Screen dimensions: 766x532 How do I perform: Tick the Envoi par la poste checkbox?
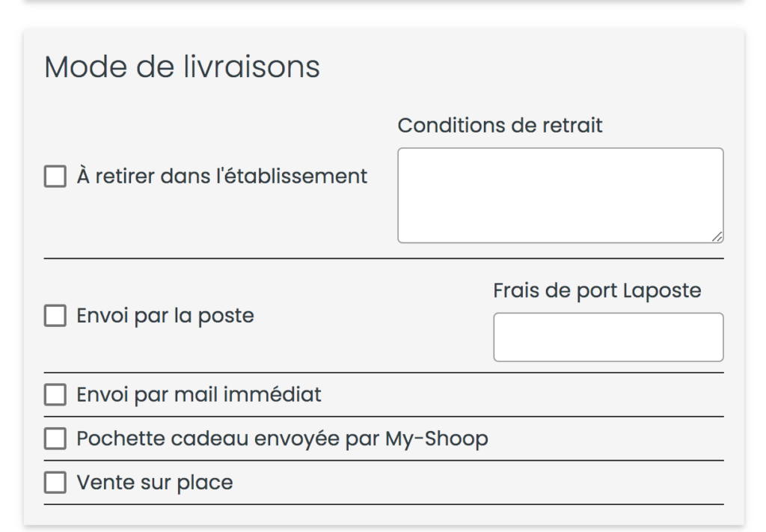(x=55, y=316)
